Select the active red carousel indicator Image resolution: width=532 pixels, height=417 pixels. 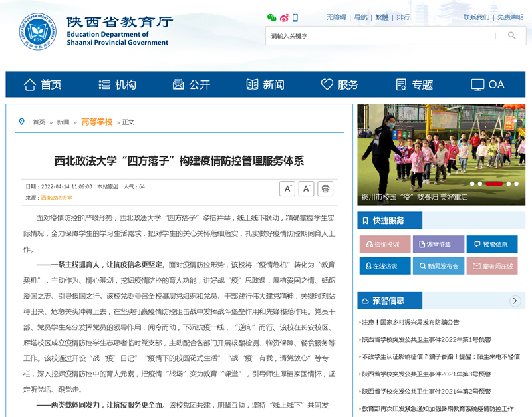click(x=493, y=184)
